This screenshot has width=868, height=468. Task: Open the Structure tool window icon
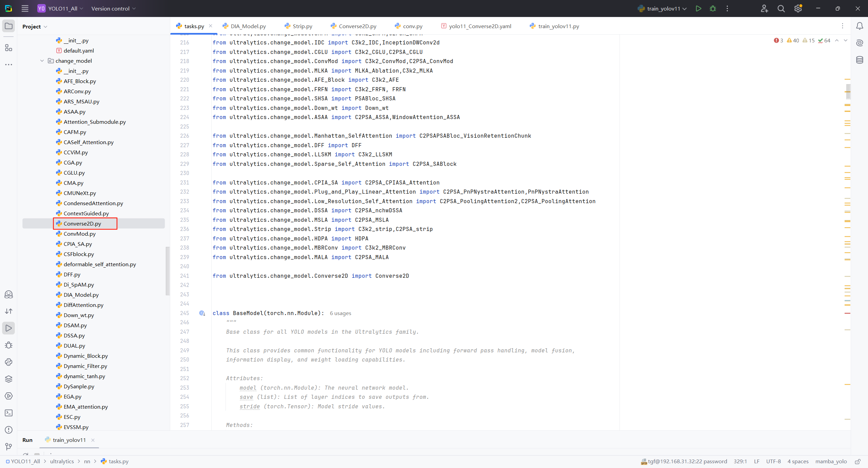pos(9,48)
